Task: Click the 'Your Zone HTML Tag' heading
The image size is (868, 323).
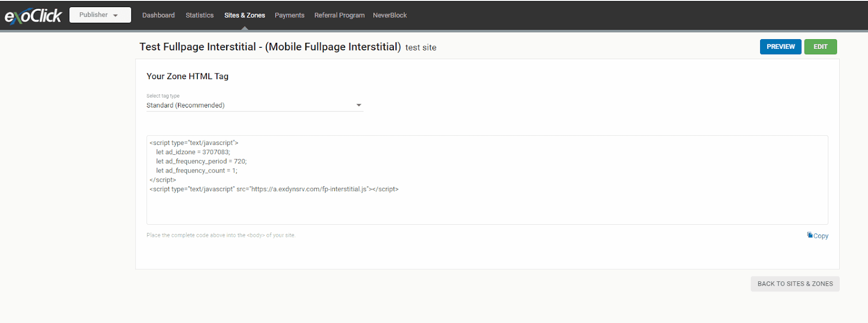Action: point(188,77)
